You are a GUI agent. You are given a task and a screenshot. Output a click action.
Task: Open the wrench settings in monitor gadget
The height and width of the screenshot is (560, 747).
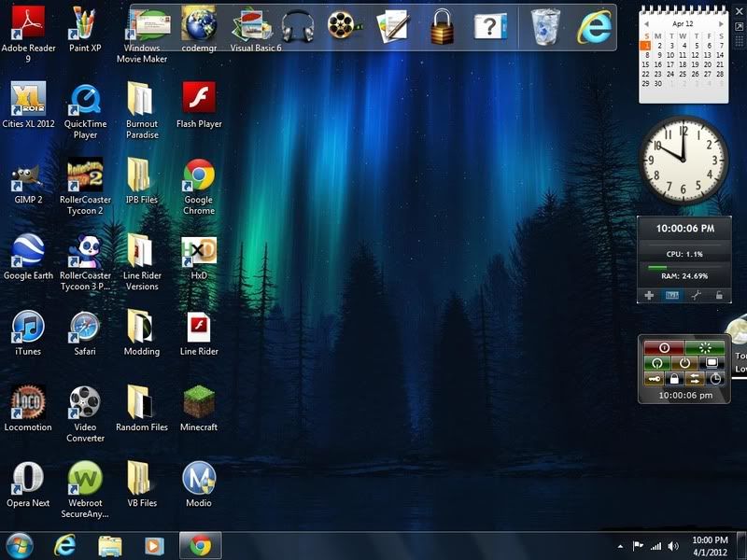696,296
